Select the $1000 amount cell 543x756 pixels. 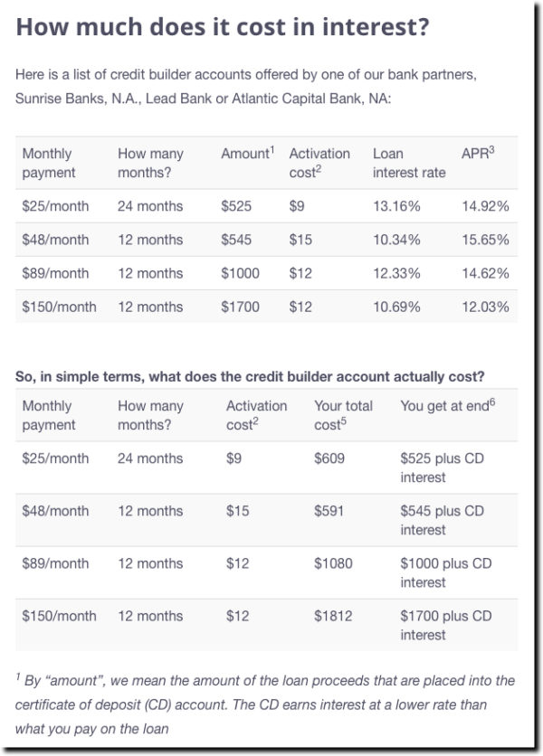[240, 273]
